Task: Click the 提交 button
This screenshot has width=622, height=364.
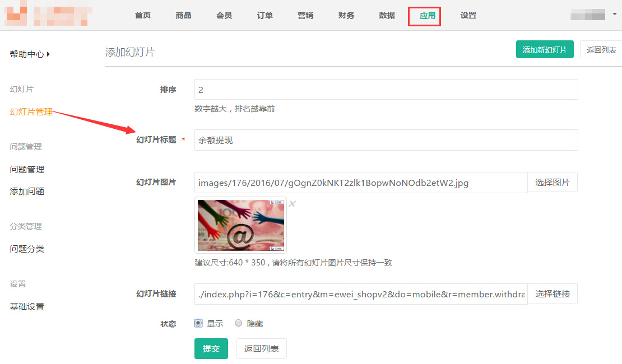Action: [x=211, y=348]
